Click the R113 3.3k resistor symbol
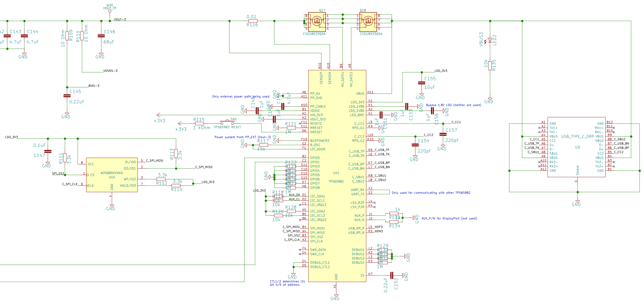644x306 pixels. 176,154
